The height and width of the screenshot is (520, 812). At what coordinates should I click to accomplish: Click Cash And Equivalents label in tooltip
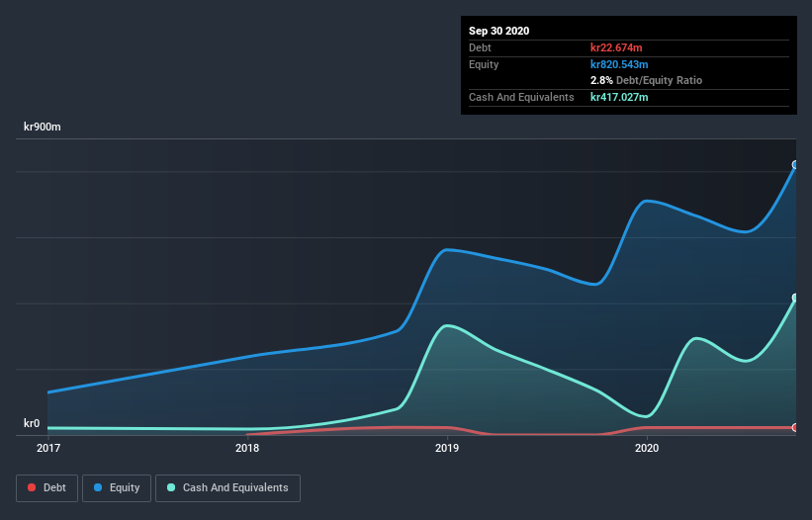click(521, 97)
